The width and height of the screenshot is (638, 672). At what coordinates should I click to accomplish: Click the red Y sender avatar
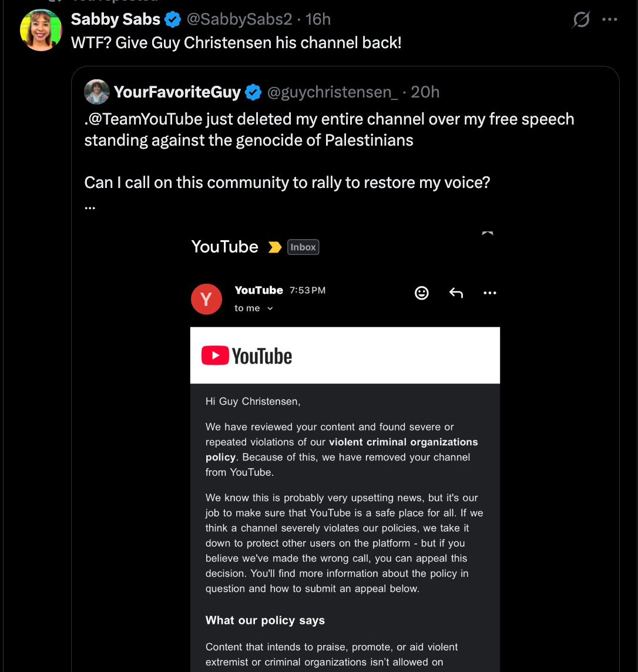206,299
